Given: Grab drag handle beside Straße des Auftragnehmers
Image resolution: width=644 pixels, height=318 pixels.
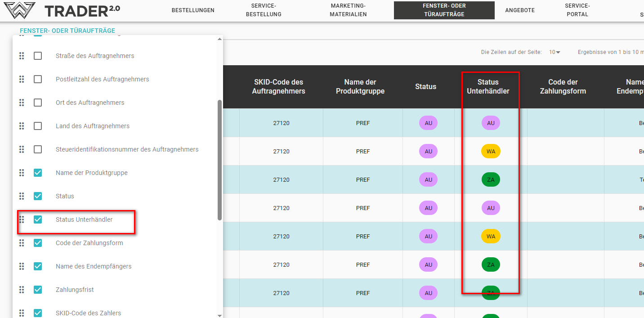Looking at the screenshot, I should pos(21,56).
